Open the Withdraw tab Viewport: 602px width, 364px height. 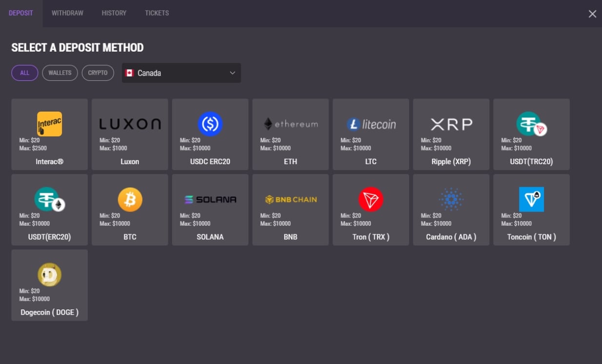pos(67,13)
